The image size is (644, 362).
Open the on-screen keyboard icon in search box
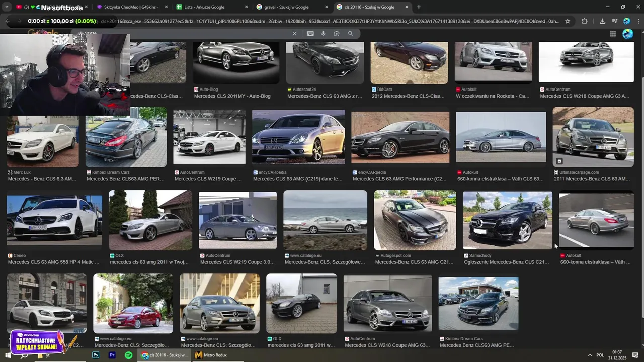click(x=310, y=33)
